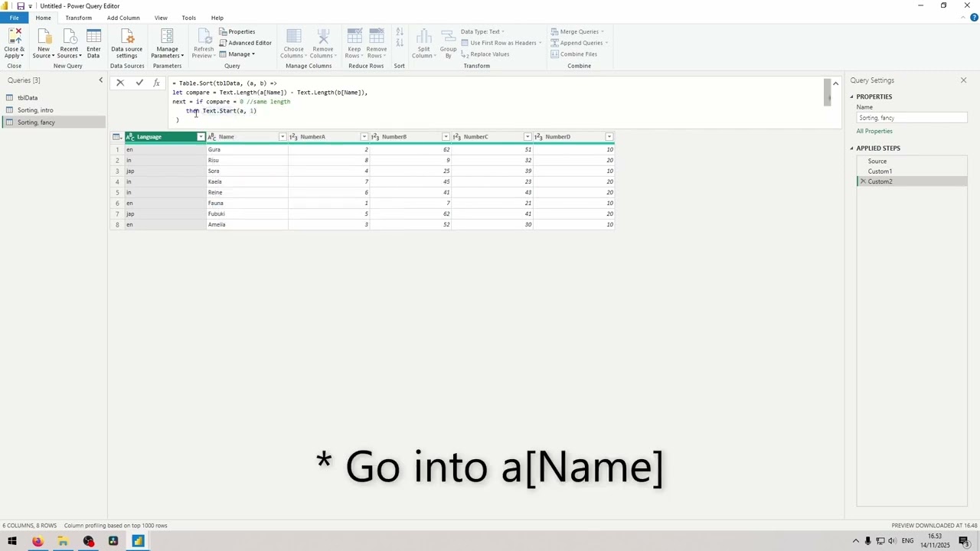This screenshot has width=980, height=551.
Task: Sort descending with the Z-A icon
Action: 400,43
